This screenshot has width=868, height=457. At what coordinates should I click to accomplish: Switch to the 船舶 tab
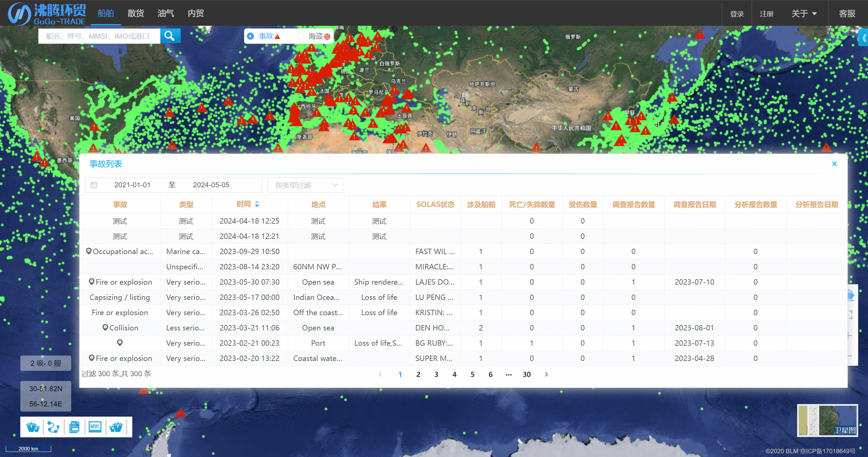tap(106, 13)
